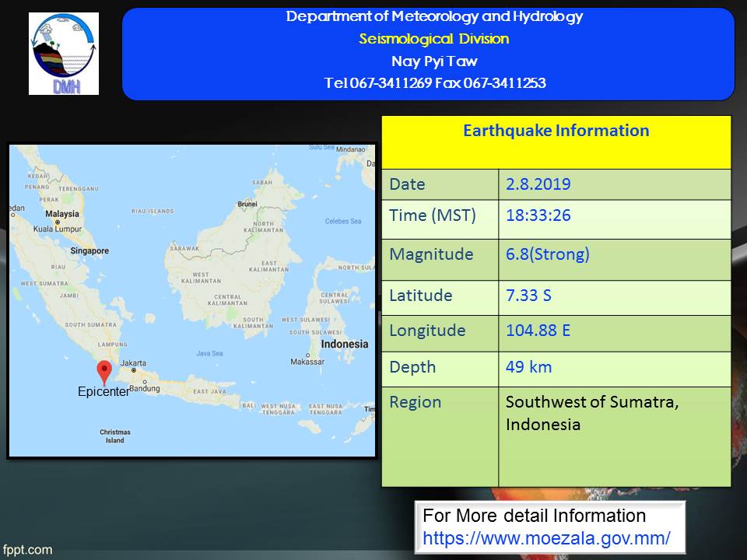
Task: Click the 'Mindanao' map label
Action: pyautogui.click(x=351, y=149)
